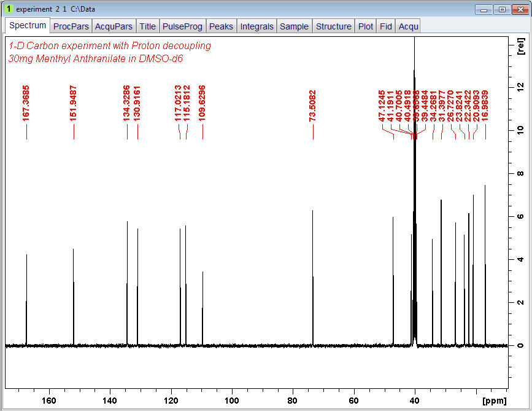
Task: Open the Fid tab
Action: click(x=386, y=26)
